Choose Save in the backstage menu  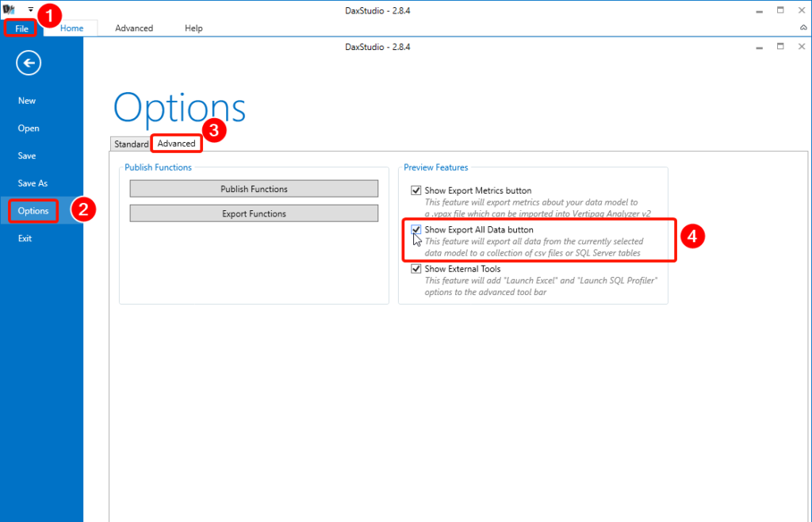[27, 155]
